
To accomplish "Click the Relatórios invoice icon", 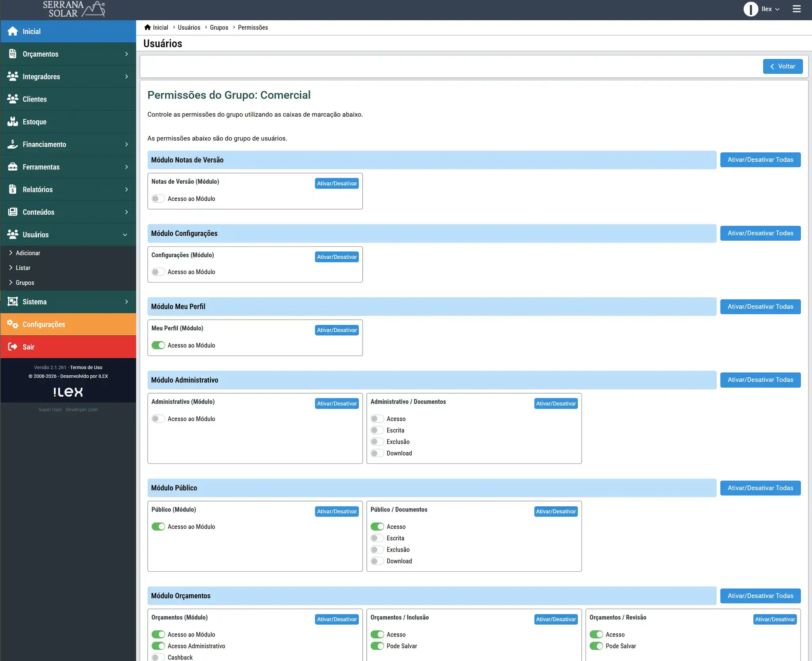I will (13, 190).
